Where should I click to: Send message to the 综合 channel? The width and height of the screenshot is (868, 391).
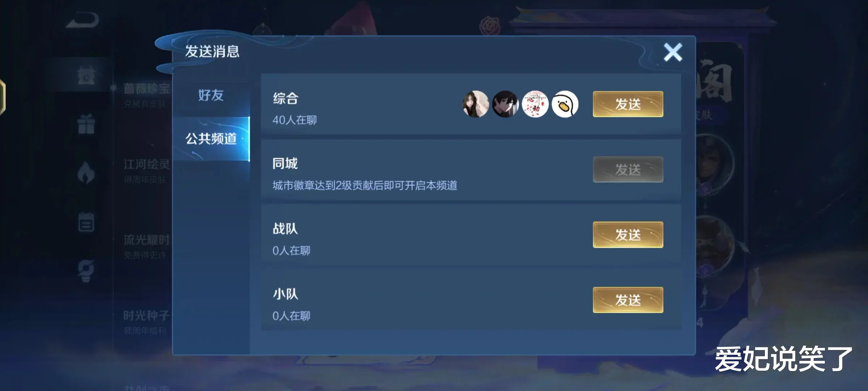(x=628, y=104)
